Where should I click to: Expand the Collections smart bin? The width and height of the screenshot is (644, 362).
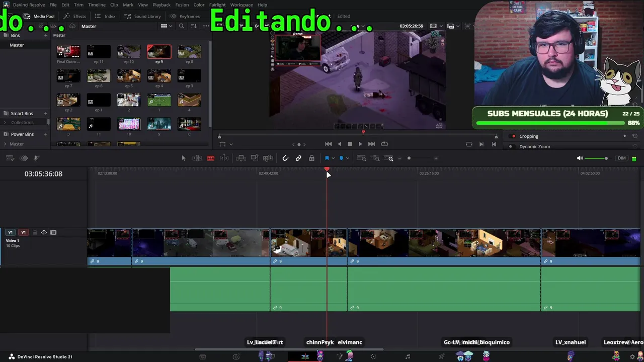tap(5, 123)
